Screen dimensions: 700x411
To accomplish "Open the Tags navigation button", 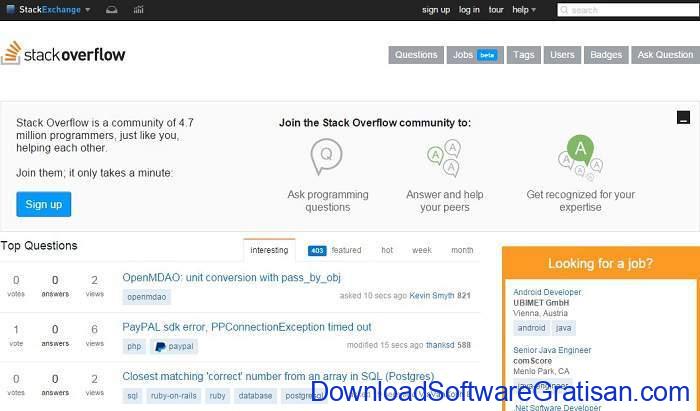I will [524, 55].
